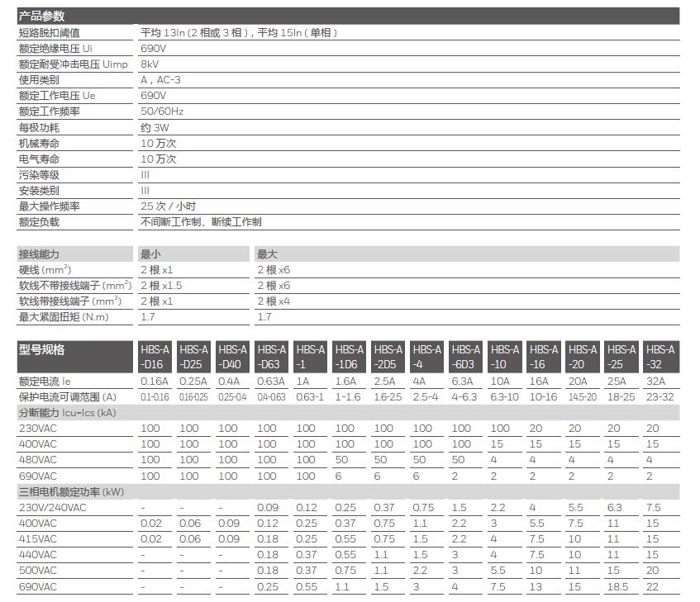Viewport: 700px width, 602px height.
Task: Click the 约 3W power loss value
Action: pos(155,127)
